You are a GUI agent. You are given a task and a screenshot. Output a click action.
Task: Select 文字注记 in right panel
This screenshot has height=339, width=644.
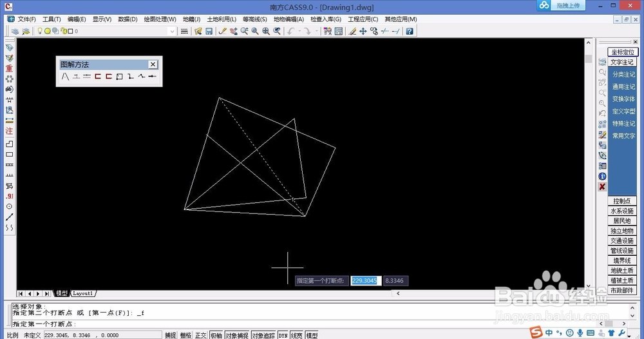[622, 62]
